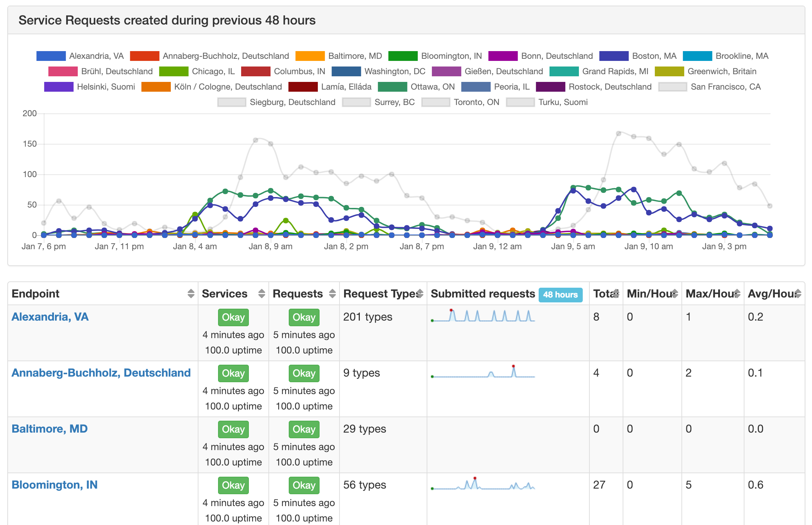This screenshot has width=812, height=525.
Task: Click Max/Hour column sort icon
Action: pyautogui.click(x=737, y=294)
